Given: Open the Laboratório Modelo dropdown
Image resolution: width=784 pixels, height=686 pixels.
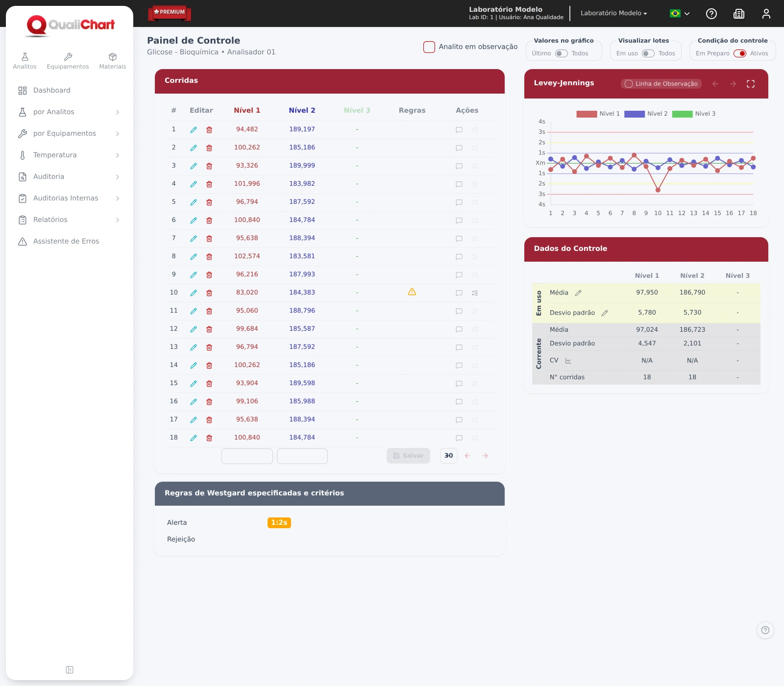Looking at the screenshot, I should (x=614, y=13).
